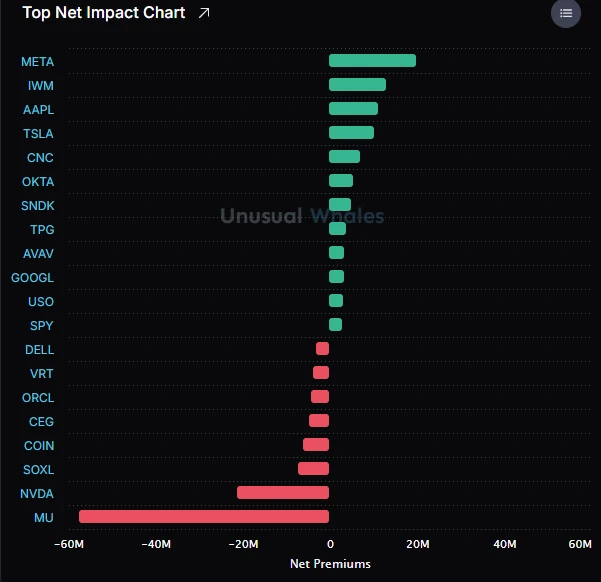Open the DELL ticker label
The width and height of the screenshot is (601, 582).
tap(39, 350)
